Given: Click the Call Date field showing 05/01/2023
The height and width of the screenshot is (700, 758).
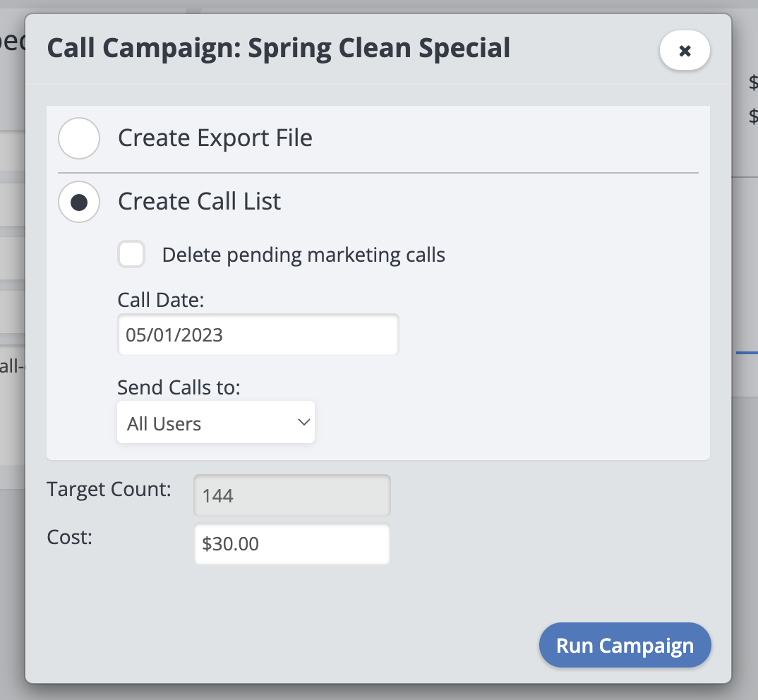Looking at the screenshot, I should point(258,334).
